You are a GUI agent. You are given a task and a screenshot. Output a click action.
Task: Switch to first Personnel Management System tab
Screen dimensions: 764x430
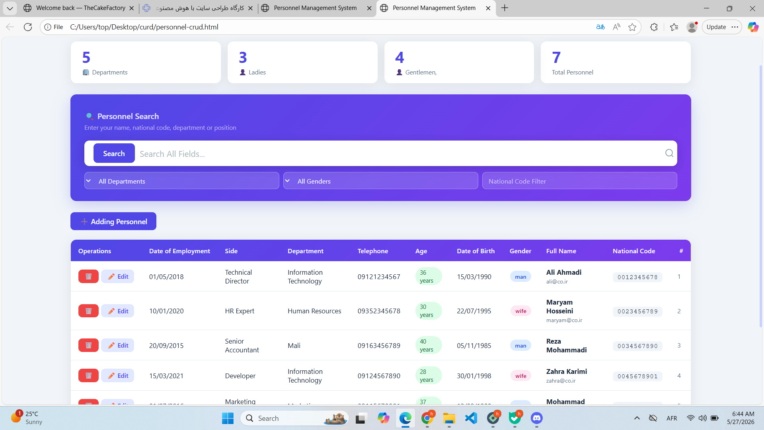click(x=315, y=8)
